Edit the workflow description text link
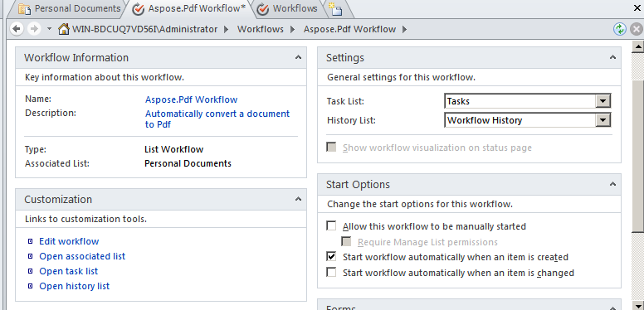Image resolution: width=644 pixels, height=310 pixels. (x=217, y=119)
